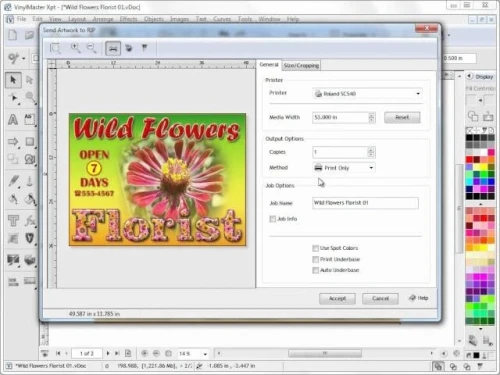Screen dimensions: 500x375
Task: Click the horizontal scrollbar at bottom
Action: point(325,353)
